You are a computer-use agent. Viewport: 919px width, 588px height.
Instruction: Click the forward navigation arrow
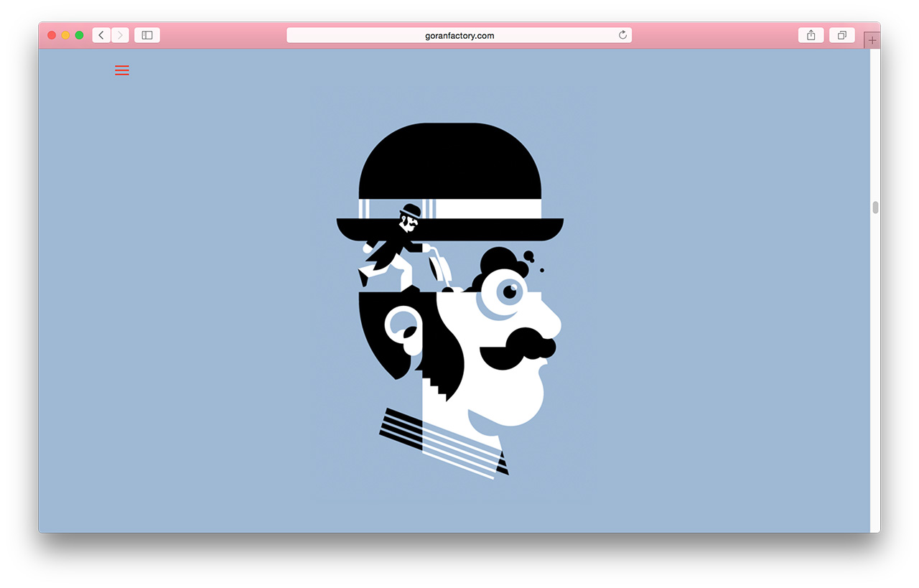[120, 35]
